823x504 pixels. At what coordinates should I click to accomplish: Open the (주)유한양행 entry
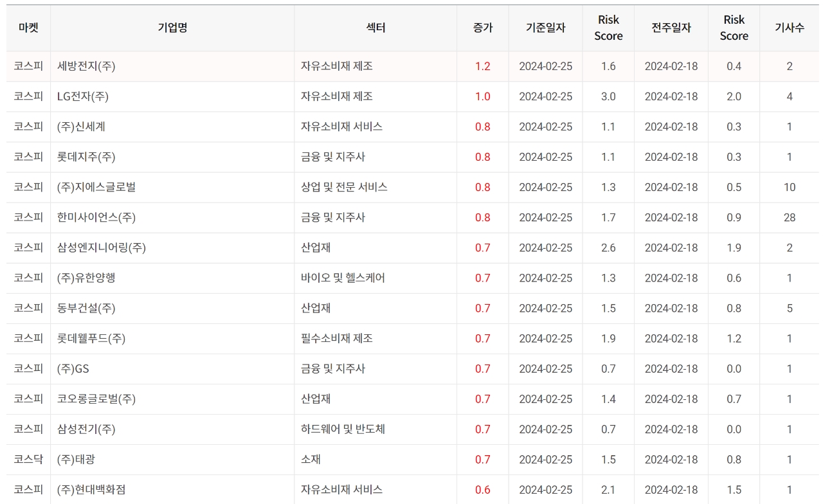tap(86, 278)
